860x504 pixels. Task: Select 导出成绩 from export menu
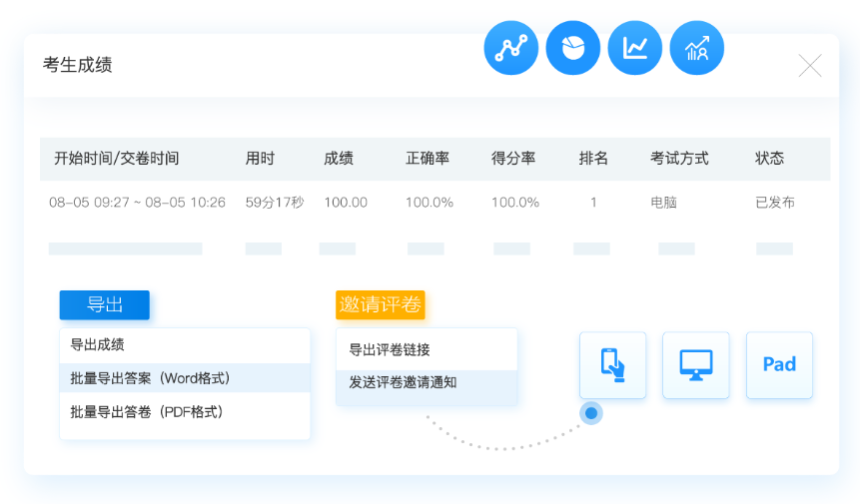click(x=98, y=345)
